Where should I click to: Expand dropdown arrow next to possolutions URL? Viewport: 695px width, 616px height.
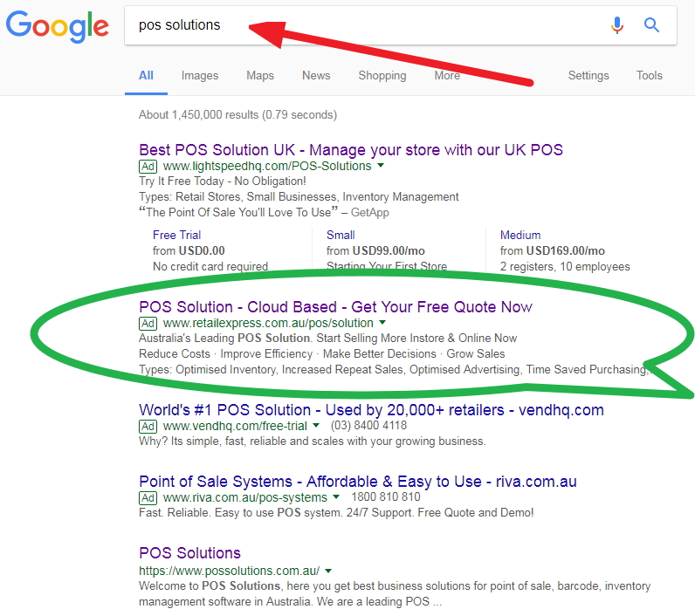[x=328, y=571]
